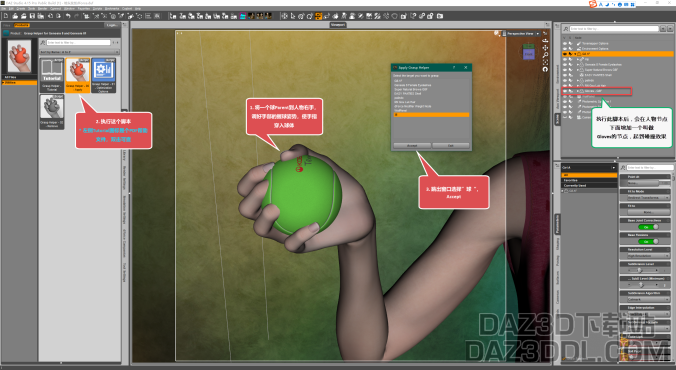Image resolution: width=676 pixels, height=370 pixels.
Task: Expand the Gloves node in Scene tree
Action: click(578, 91)
